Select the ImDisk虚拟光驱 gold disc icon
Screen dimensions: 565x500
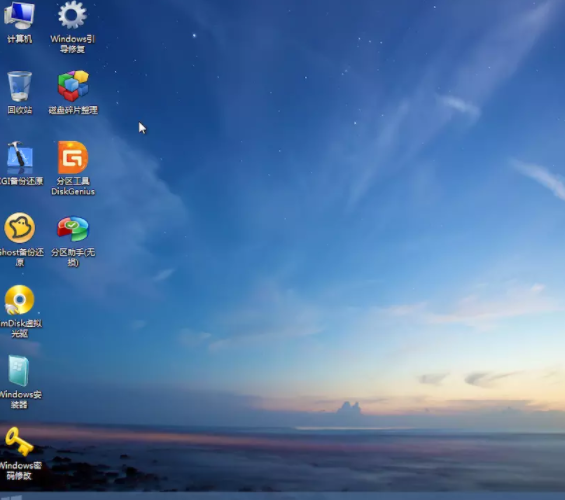click(x=19, y=300)
